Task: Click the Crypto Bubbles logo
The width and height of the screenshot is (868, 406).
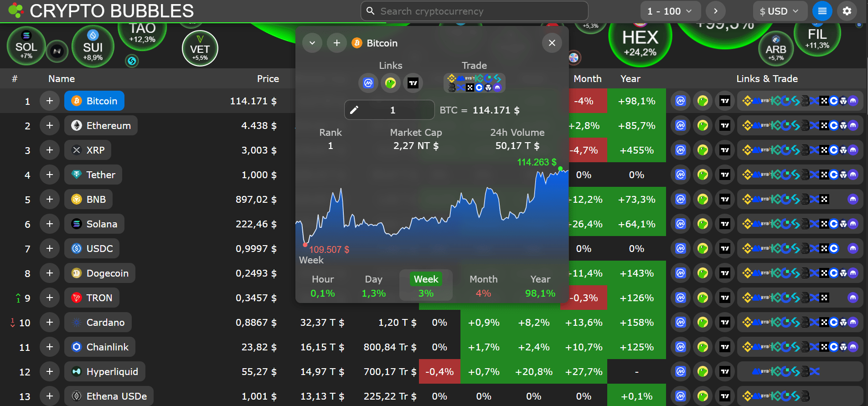Action: coord(101,11)
